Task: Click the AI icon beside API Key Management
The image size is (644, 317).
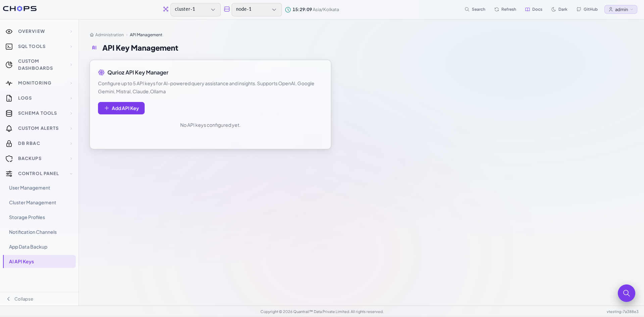Action: pos(94,48)
